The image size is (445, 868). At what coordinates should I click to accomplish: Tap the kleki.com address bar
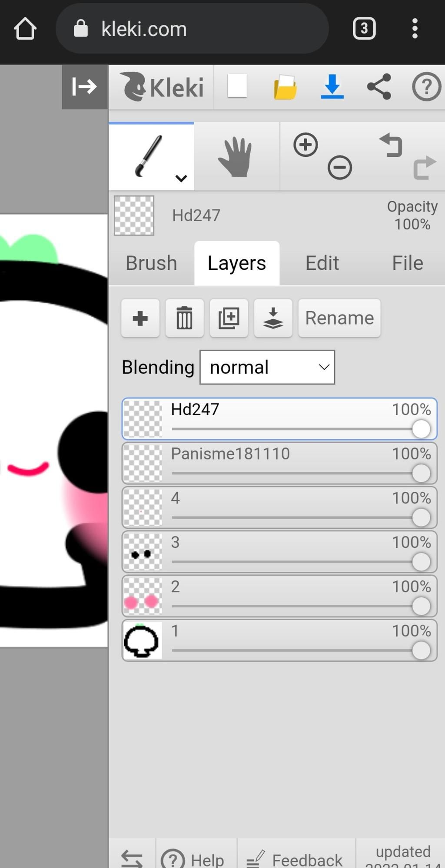192,29
